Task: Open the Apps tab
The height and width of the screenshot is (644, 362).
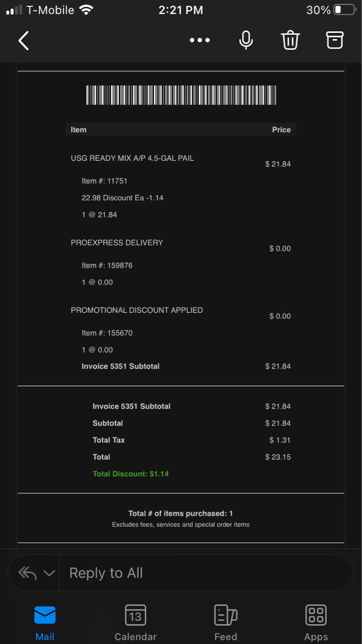Action: pos(316,622)
